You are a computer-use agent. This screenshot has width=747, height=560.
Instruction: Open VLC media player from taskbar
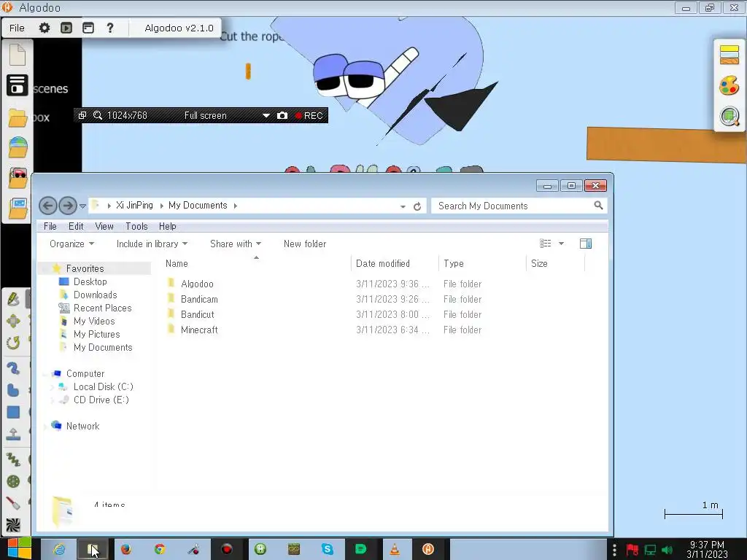click(x=395, y=549)
